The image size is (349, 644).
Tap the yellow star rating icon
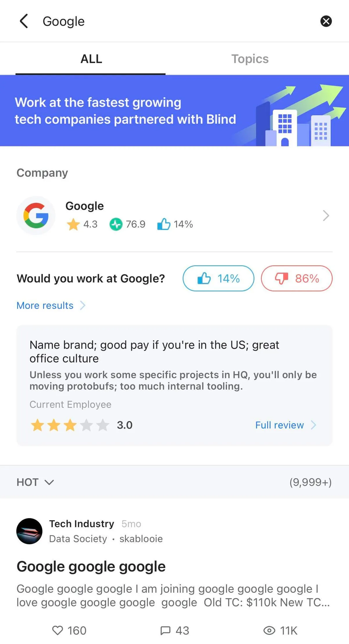[x=73, y=225]
